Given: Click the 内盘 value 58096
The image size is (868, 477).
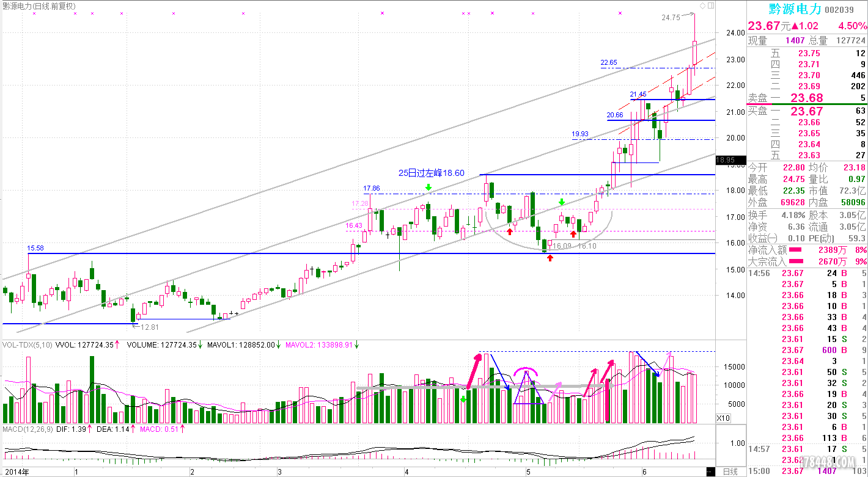Looking at the screenshot, I should pyautogui.click(x=853, y=201).
